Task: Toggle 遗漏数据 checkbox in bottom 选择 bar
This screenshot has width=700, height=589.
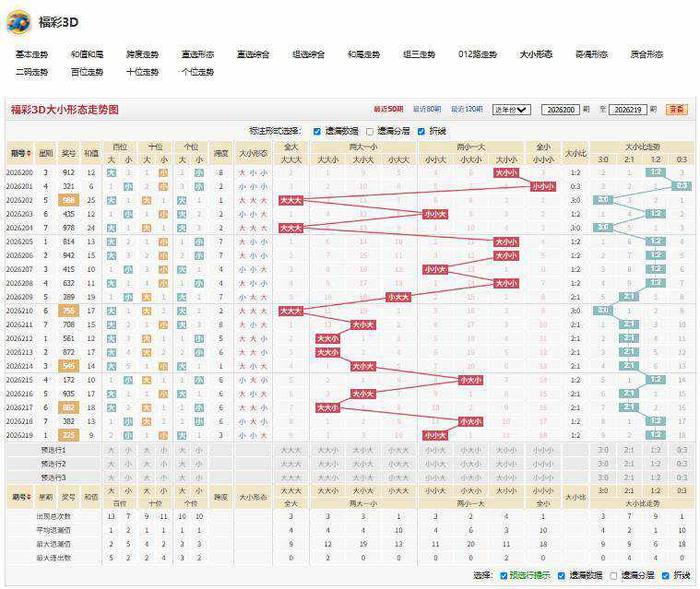Action: [562, 575]
